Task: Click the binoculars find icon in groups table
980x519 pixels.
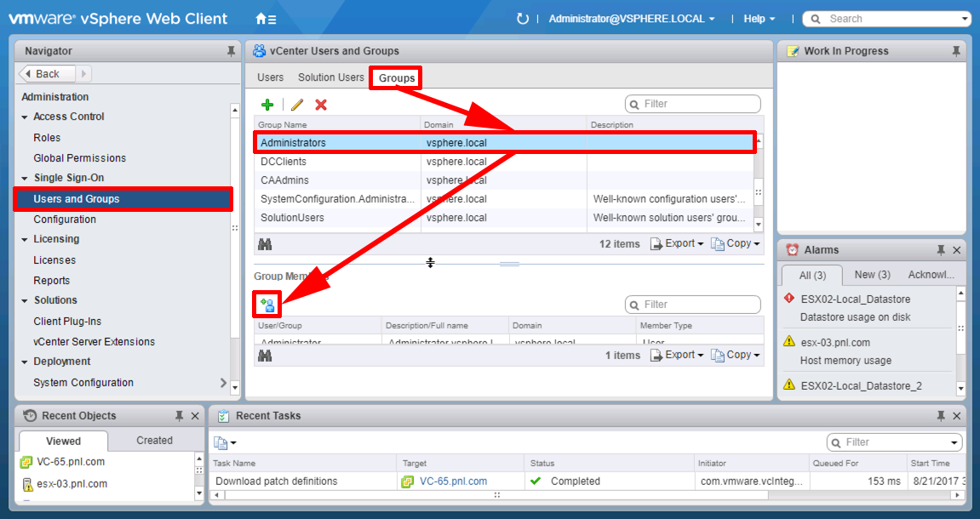Action: [265, 244]
